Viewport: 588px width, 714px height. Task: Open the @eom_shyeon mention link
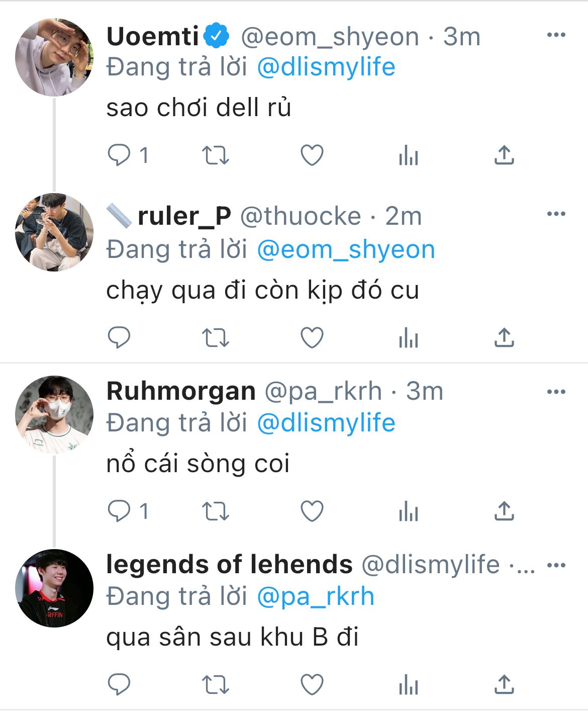pos(346,250)
